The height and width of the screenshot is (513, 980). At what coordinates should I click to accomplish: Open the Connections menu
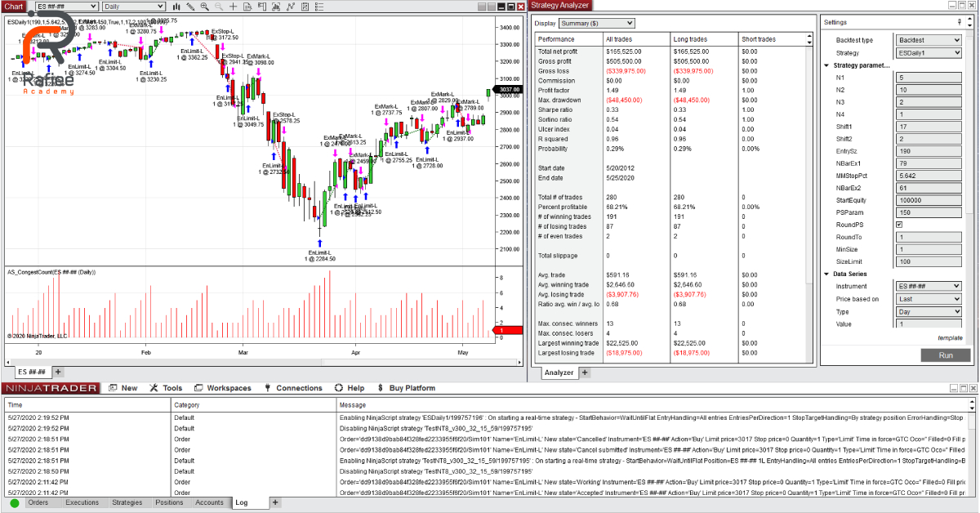click(299, 388)
